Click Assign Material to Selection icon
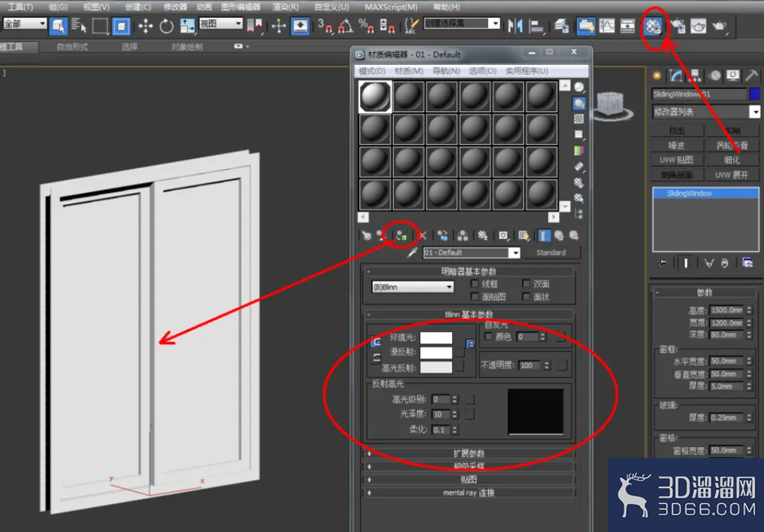This screenshot has width=764, height=532. (401, 236)
